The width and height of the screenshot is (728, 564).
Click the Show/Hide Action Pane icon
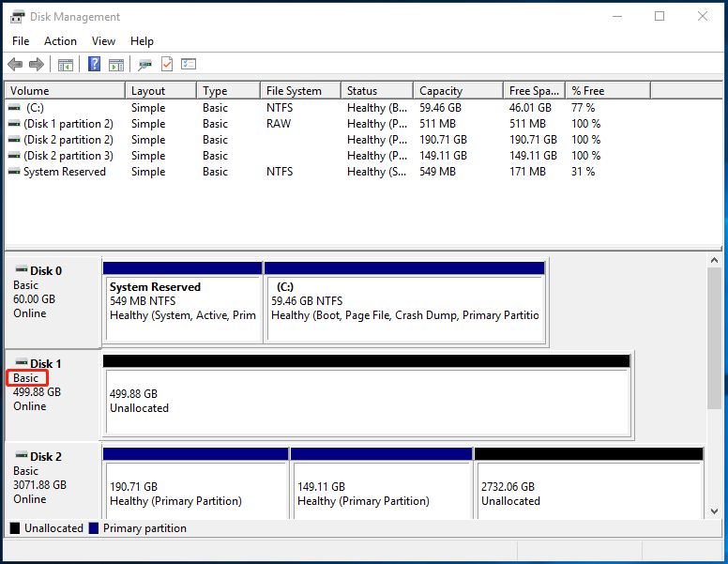click(116, 65)
